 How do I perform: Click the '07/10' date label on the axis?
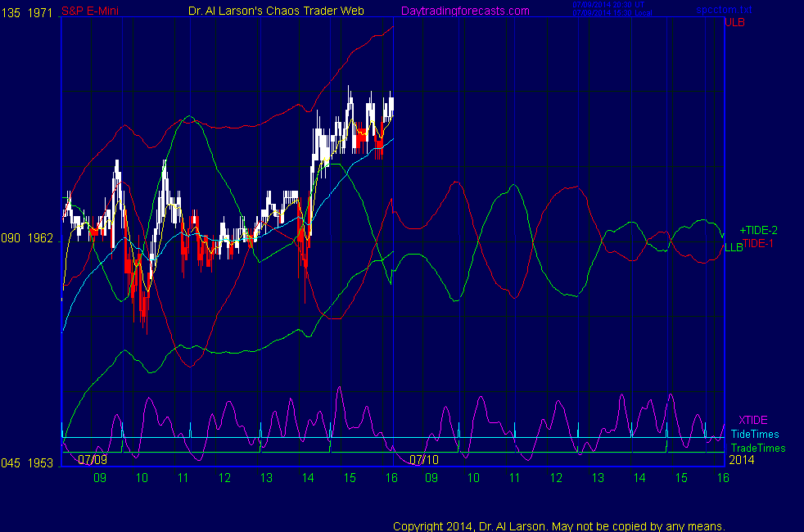tap(424, 460)
